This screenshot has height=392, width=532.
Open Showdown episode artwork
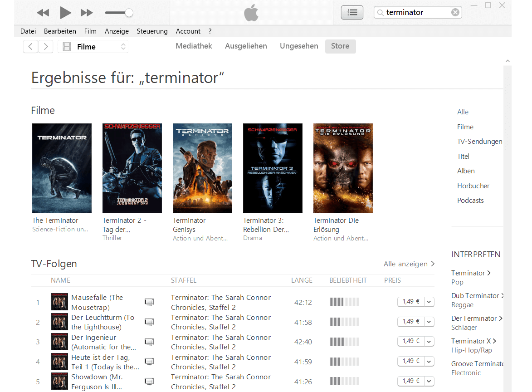[59, 381]
